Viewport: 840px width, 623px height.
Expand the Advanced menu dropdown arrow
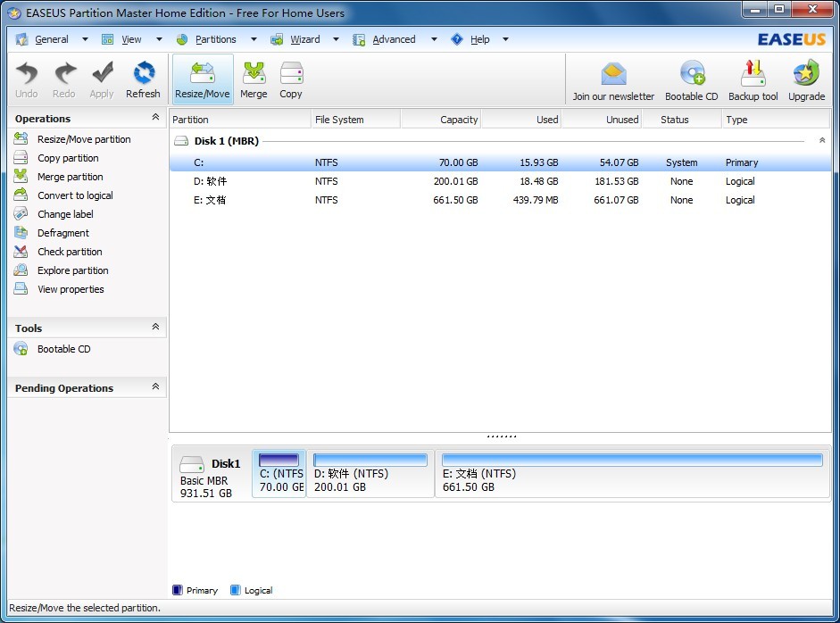(x=434, y=39)
